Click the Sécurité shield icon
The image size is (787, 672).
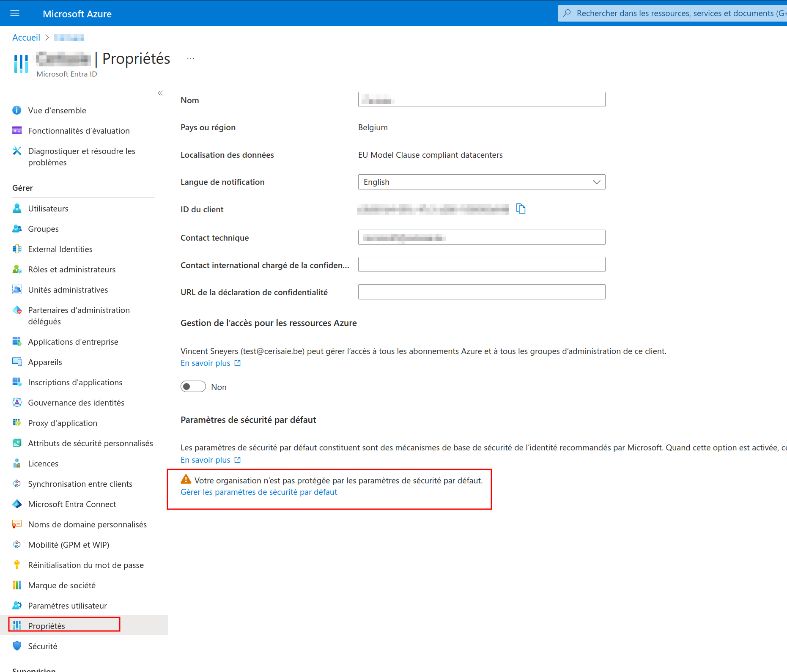click(x=17, y=646)
